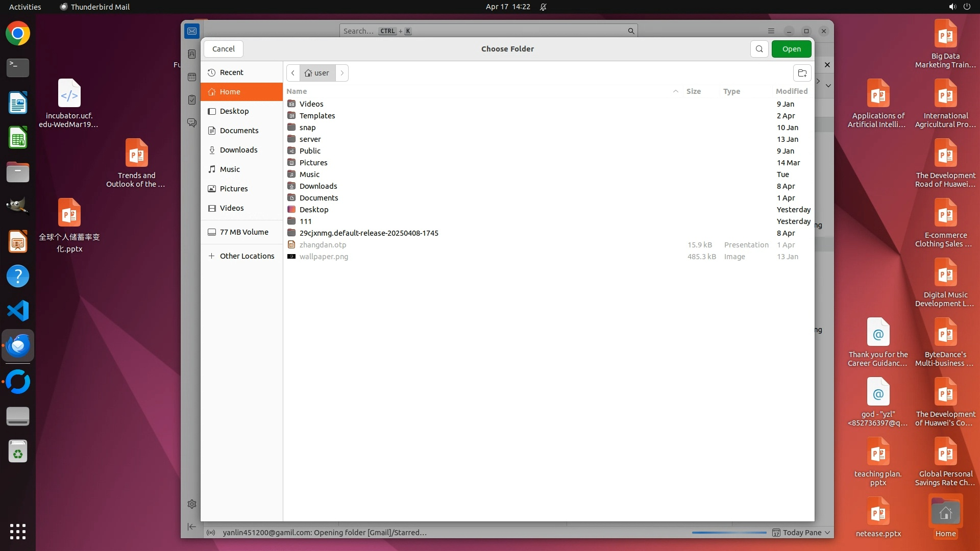Click the create new folder icon
The image size is (980, 551).
click(802, 73)
